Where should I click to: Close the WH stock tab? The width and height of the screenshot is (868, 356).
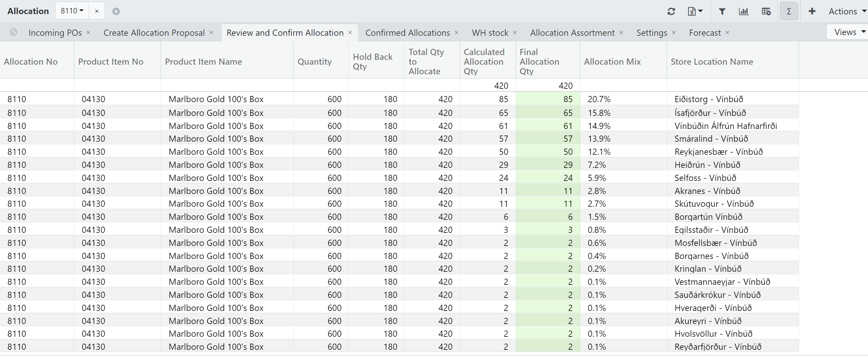click(x=515, y=32)
